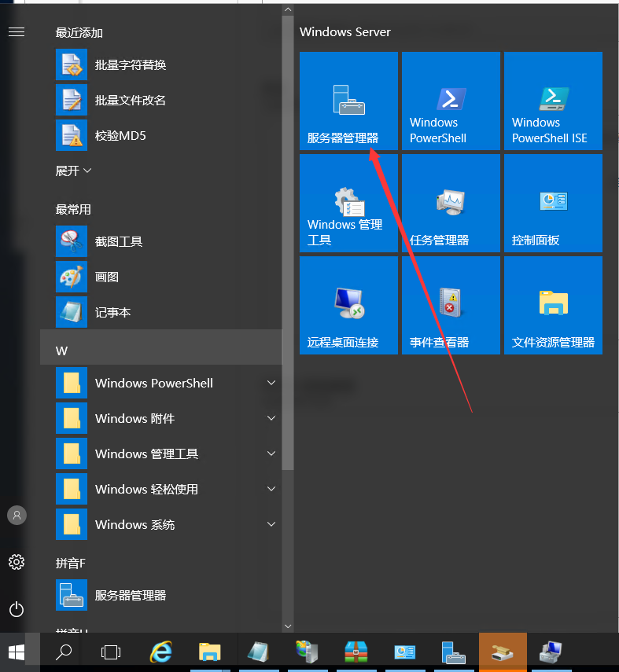Expand the Windows 系统 folder chevron
The width and height of the screenshot is (619, 672).
(x=271, y=524)
